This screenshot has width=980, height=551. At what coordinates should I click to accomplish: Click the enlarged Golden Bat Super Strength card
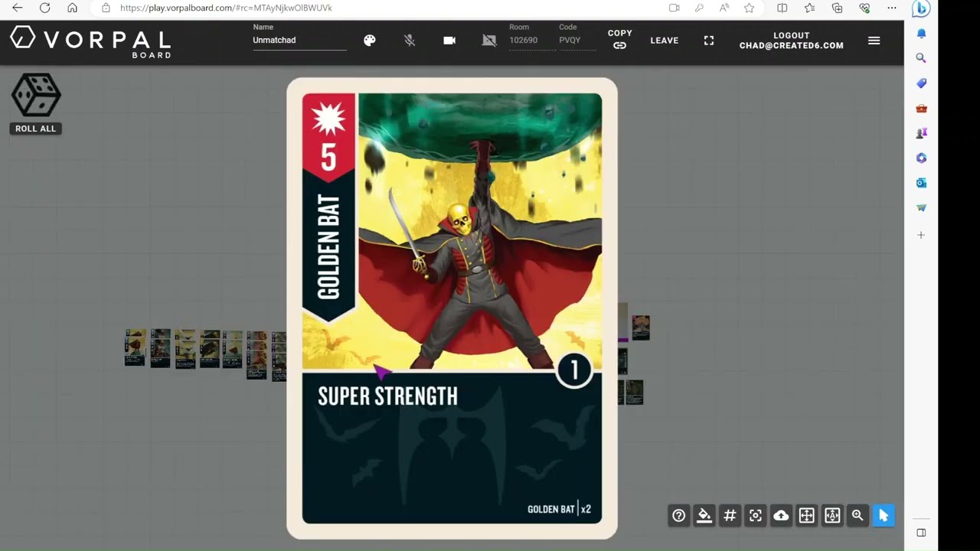point(452,308)
